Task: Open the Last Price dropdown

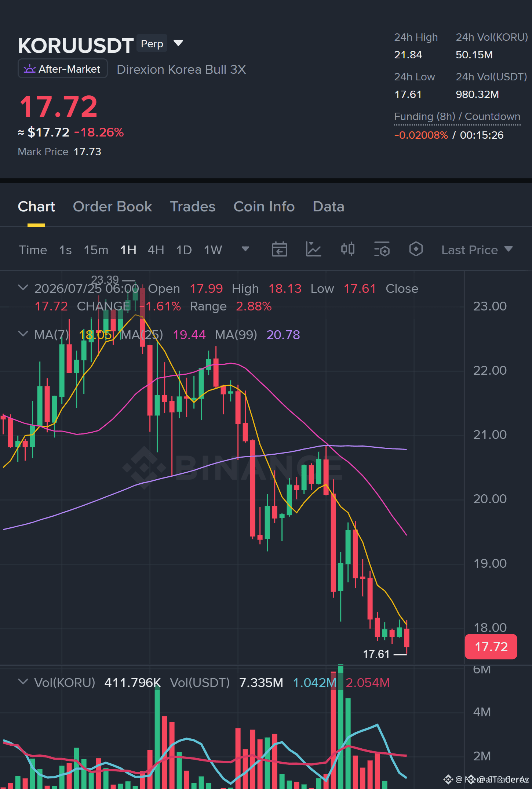Action: click(477, 250)
